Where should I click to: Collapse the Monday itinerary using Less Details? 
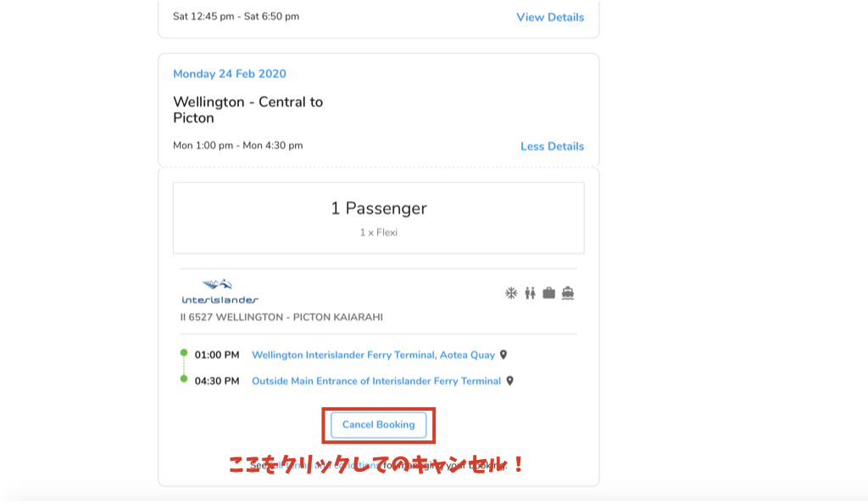[552, 146]
